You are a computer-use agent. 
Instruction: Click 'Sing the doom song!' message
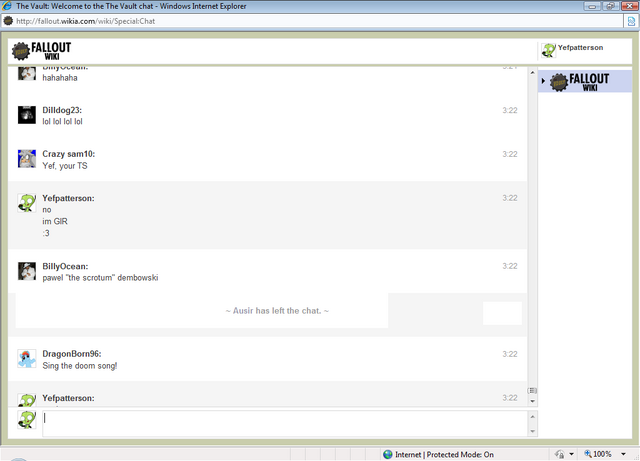80,366
